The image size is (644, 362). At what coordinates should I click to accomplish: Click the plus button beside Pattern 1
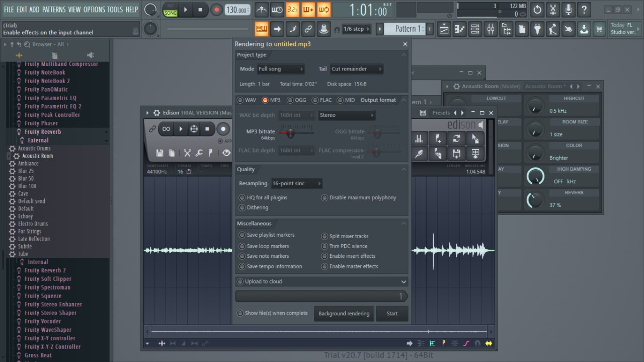pyautogui.click(x=430, y=29)
